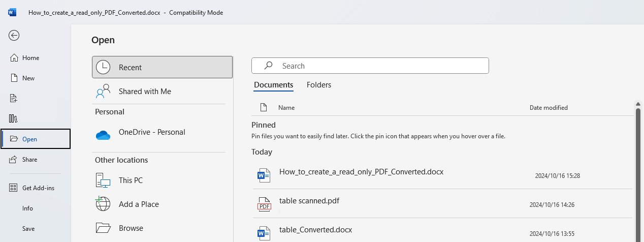Click the computer icon of This PC
644x242 pixels.
[x=103, y=180]
